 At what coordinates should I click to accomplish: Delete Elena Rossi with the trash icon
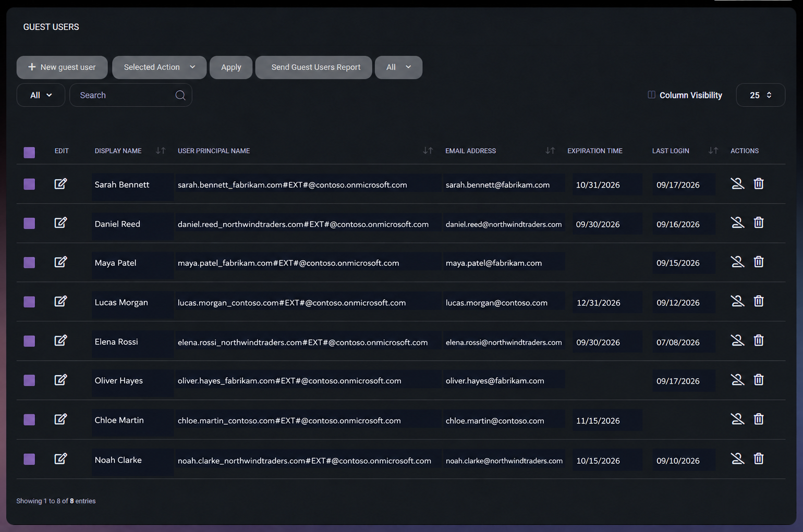[x=759, y=340]
